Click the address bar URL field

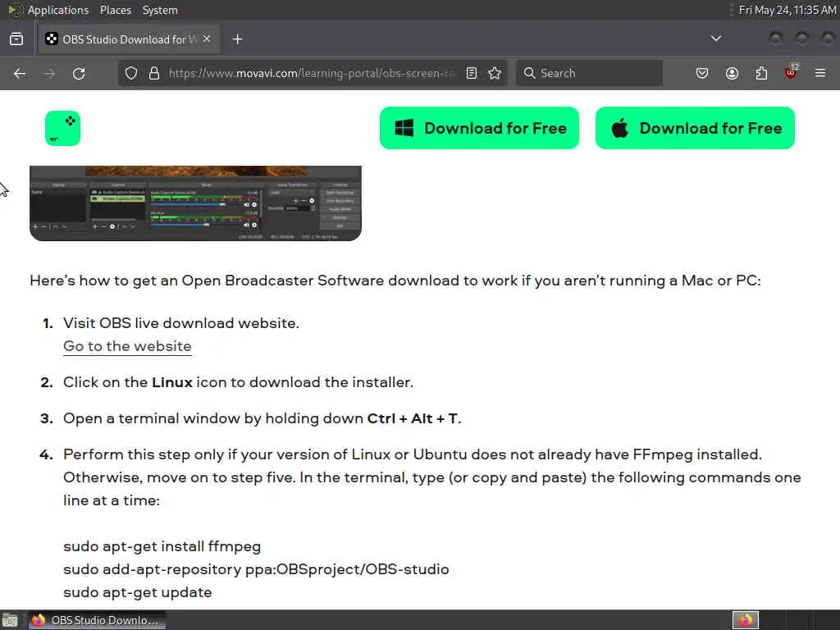point(311,73)
